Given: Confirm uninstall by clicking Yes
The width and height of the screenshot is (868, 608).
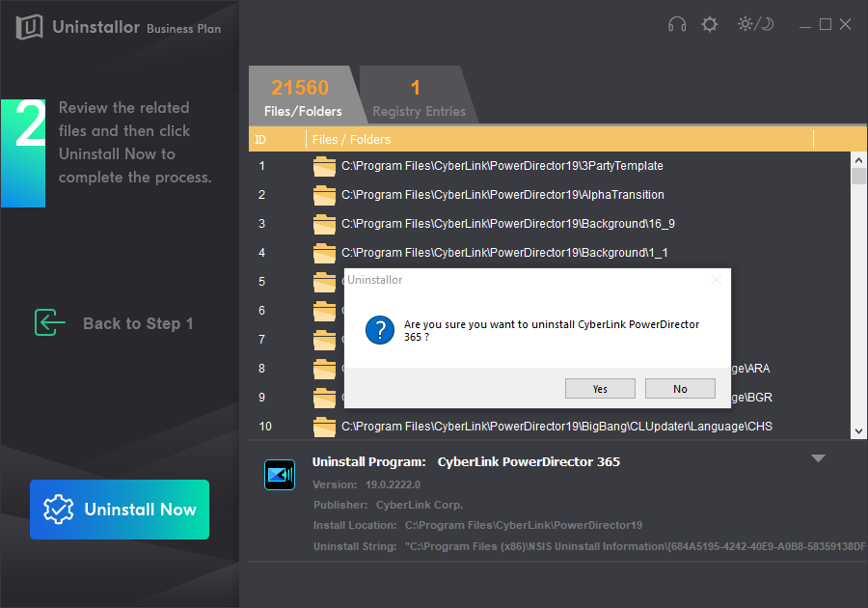Looking at the screenshot, I should coord(600,389).
